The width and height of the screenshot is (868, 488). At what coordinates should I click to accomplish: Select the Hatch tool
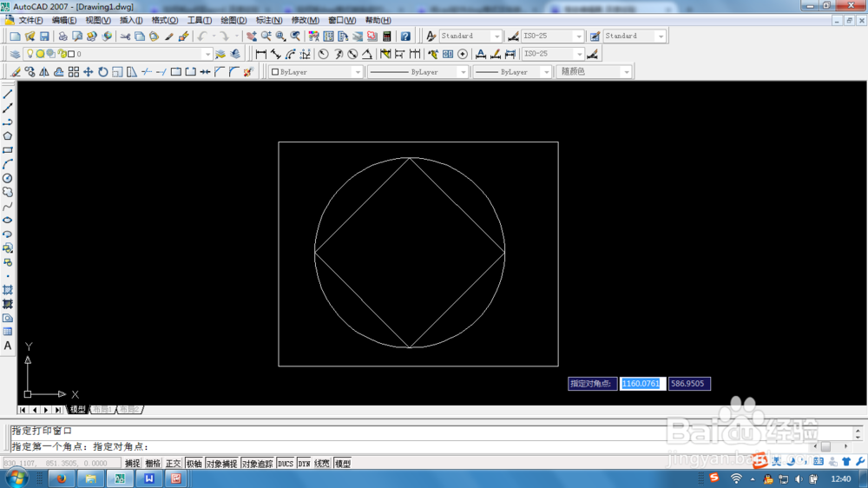coord(8,290)
